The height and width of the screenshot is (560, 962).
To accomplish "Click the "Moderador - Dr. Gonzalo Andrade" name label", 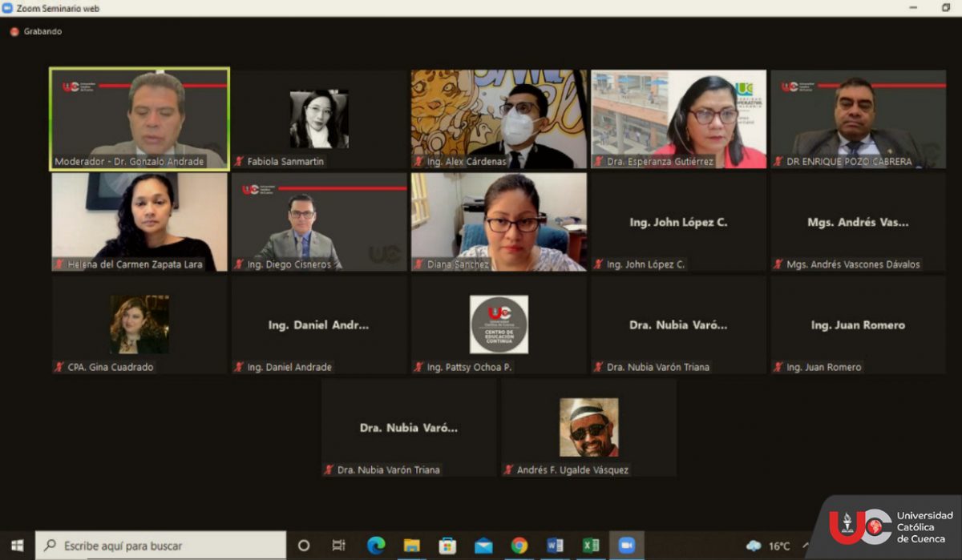I will click(129, 162).
